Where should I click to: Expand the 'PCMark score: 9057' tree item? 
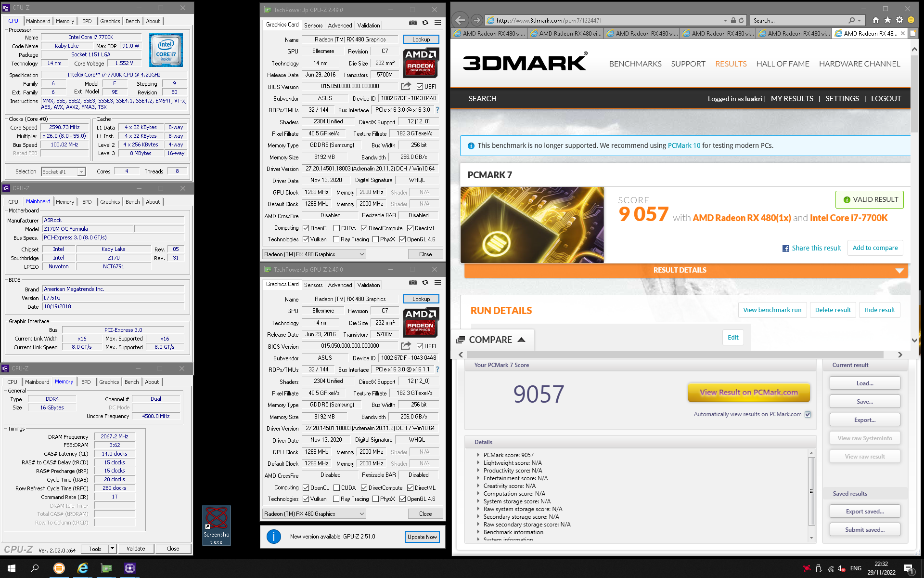click(x=478, y=455)
